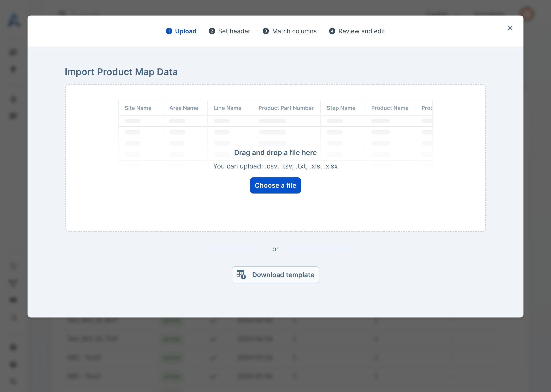
Task: Click the 'Drag and drop a file here' text
Action: [275, 153]
